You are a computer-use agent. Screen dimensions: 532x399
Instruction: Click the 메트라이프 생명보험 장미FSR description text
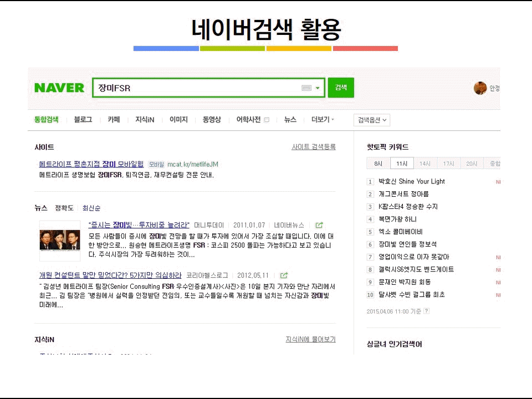126,175
